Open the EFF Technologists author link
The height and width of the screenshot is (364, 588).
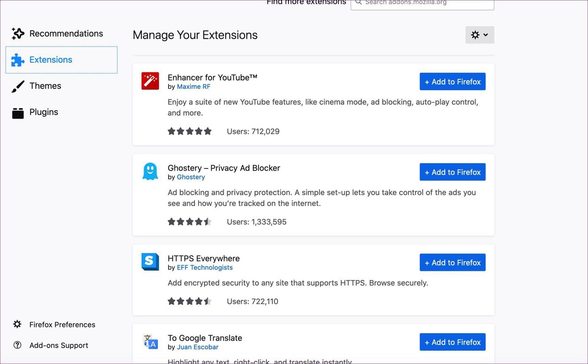point(205,267)
